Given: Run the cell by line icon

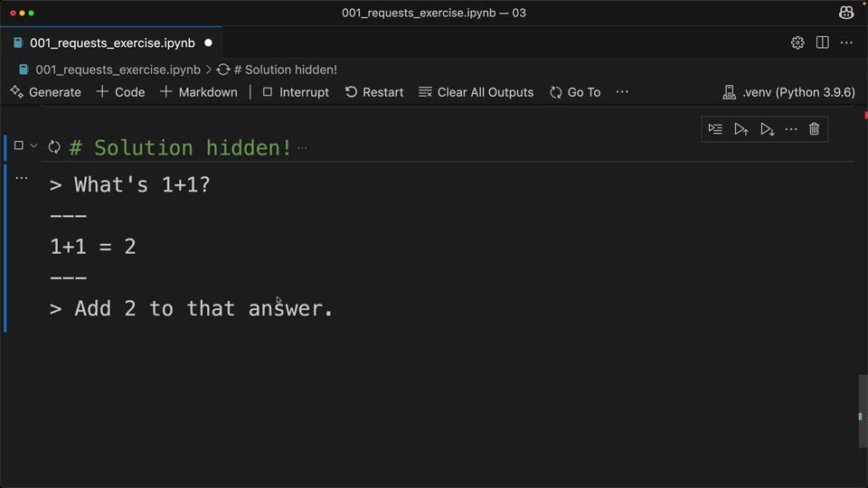Looking at the screenshot, I should (x=715, y=129).
